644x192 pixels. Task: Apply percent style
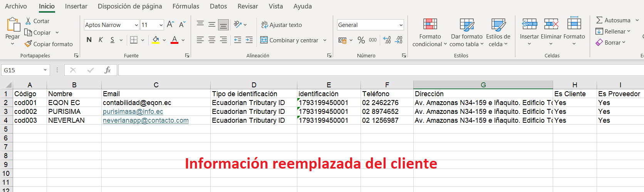coord(361,40)
